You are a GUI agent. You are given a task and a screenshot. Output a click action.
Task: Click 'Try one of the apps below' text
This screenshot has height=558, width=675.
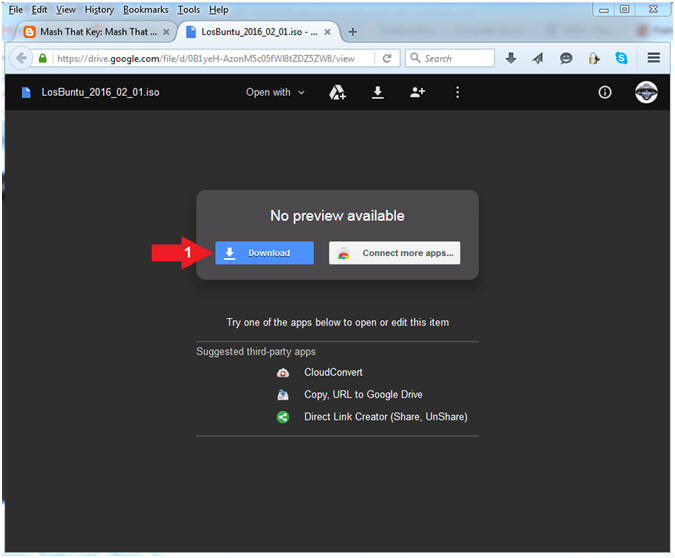(x=338, y=322)
